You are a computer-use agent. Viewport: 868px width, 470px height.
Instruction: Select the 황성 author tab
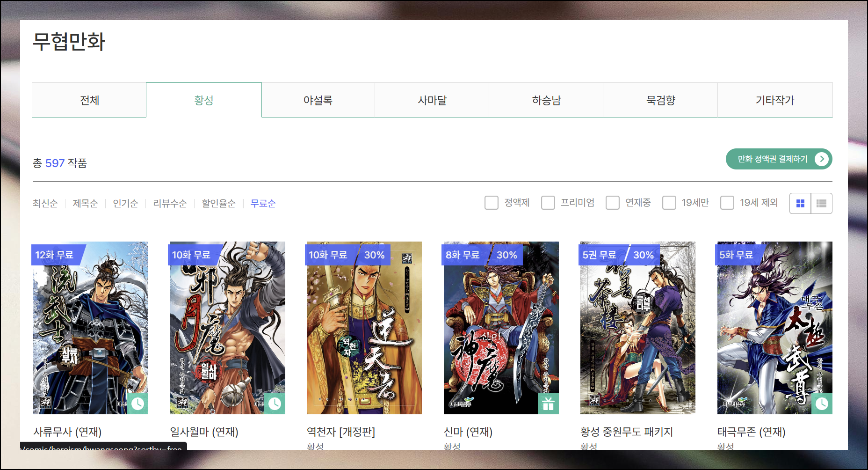[x=204, y=100]
